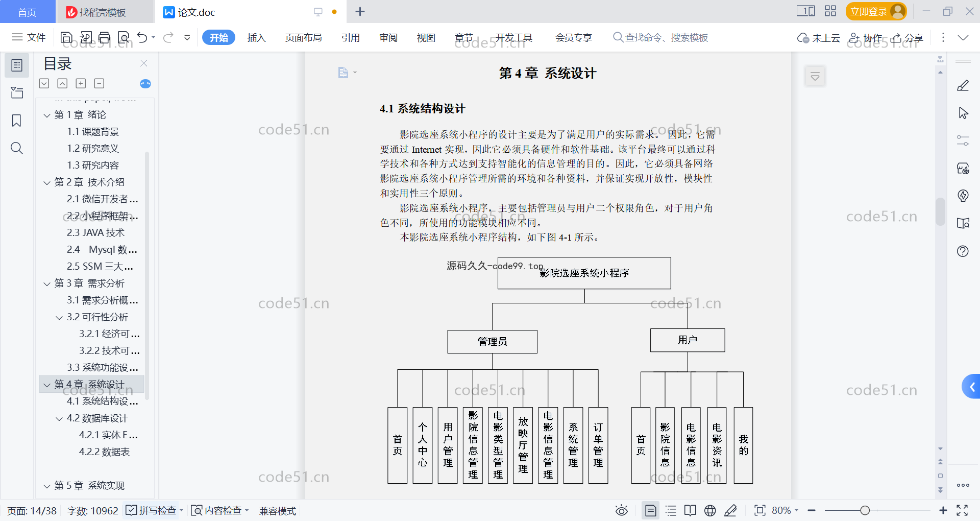Collapse 第 2 章 技术介绍 tree node

pos(47,182)
